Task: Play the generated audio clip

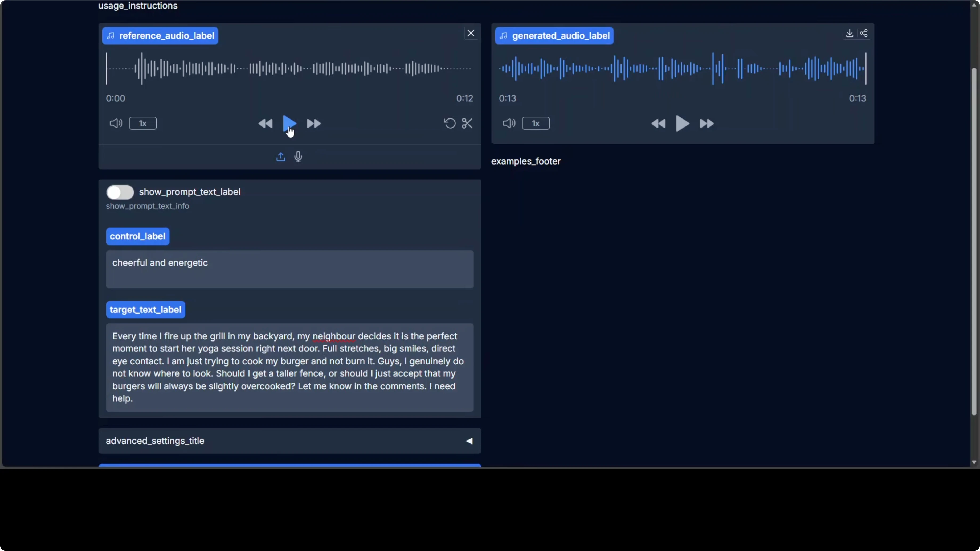Action: pos(682,124)
